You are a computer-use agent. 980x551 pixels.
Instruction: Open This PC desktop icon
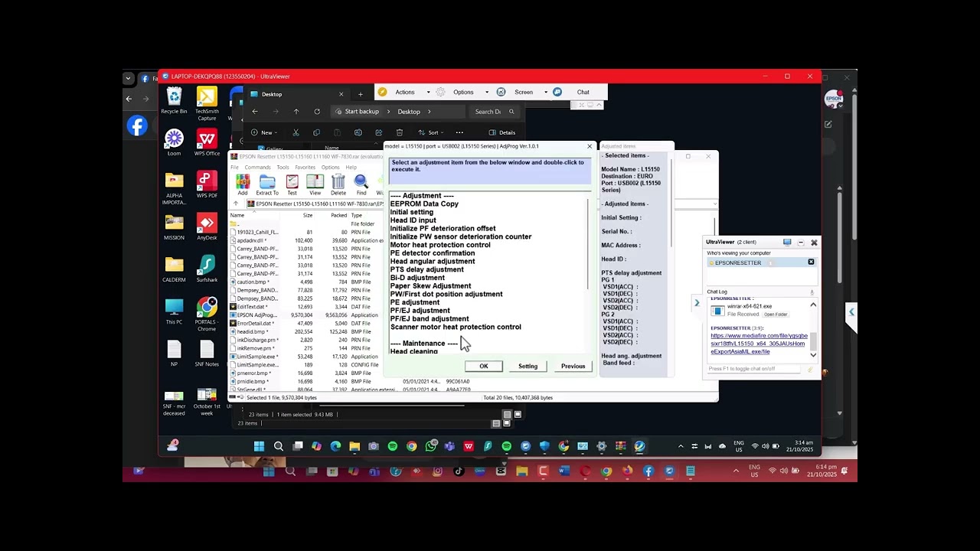click(175, 311)
